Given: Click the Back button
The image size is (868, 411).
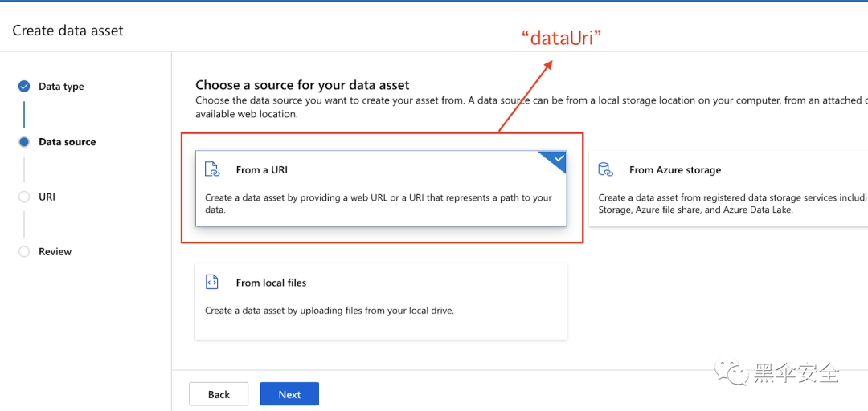Looking at the screenshot, I should click(219, 394).
